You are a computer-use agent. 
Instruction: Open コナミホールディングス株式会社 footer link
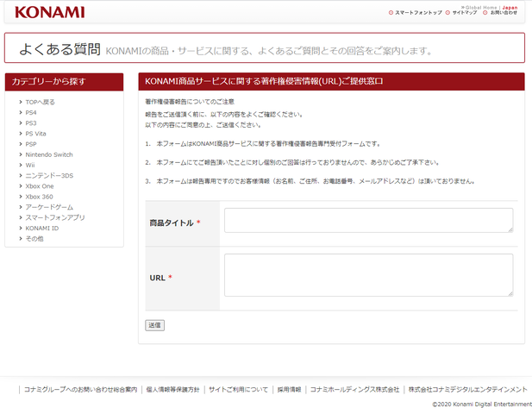(x=354, y=390)
